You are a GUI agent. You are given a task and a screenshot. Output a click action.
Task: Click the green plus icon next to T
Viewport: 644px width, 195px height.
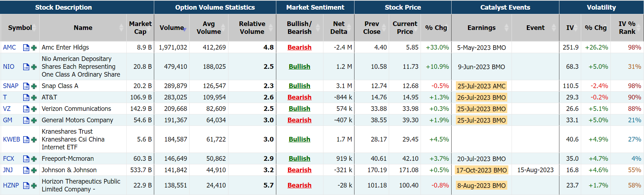[34, 97]
